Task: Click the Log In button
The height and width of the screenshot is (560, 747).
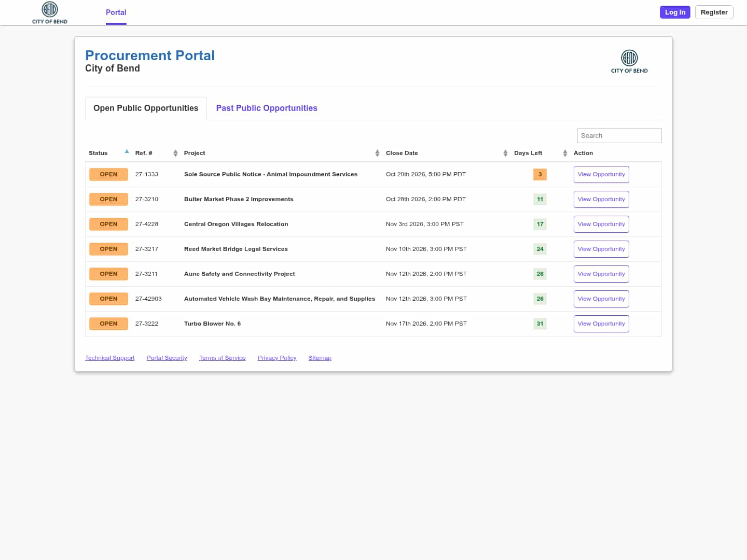Action: (675, 12)
